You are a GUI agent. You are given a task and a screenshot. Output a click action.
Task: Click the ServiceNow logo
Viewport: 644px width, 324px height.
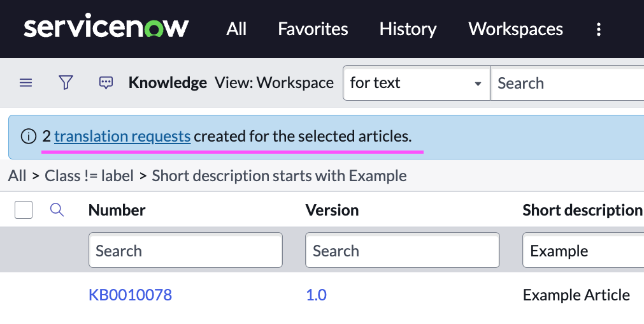(x=106, y=29)
